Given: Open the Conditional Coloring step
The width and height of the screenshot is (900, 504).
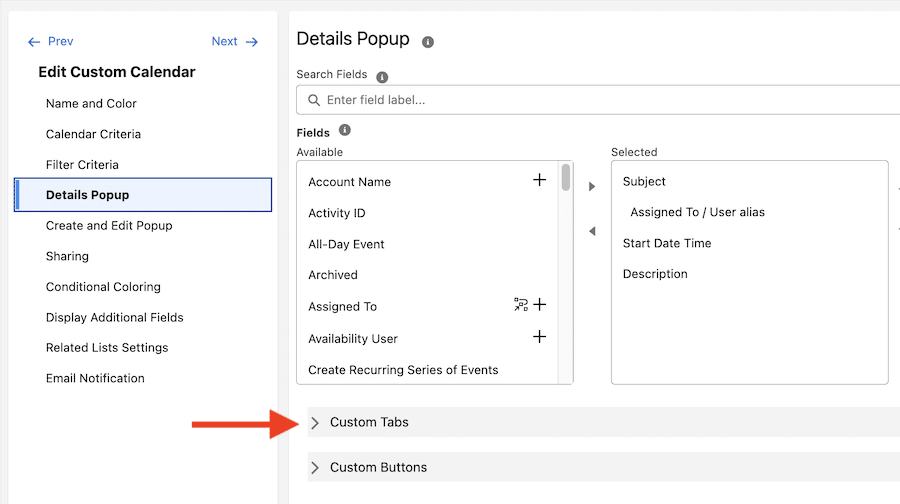Looking at the screenshot, I should click(x=103, y=287).
